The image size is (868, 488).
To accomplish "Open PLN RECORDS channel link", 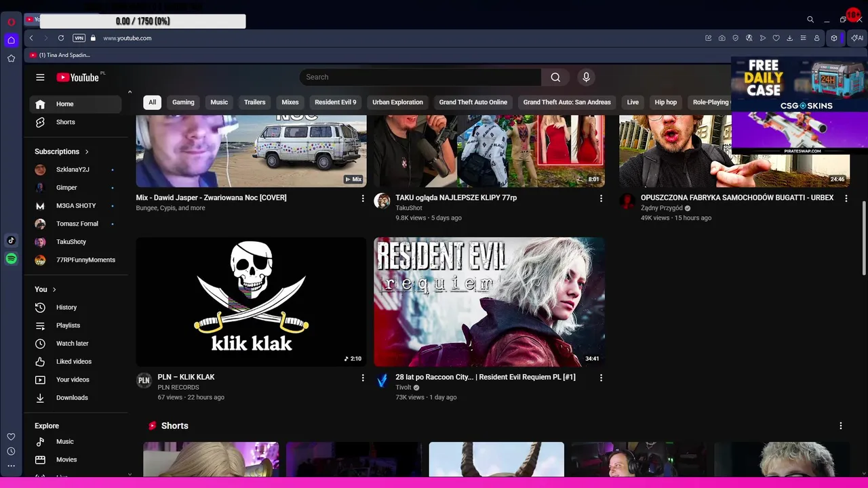I will click(x=178, y=388).
